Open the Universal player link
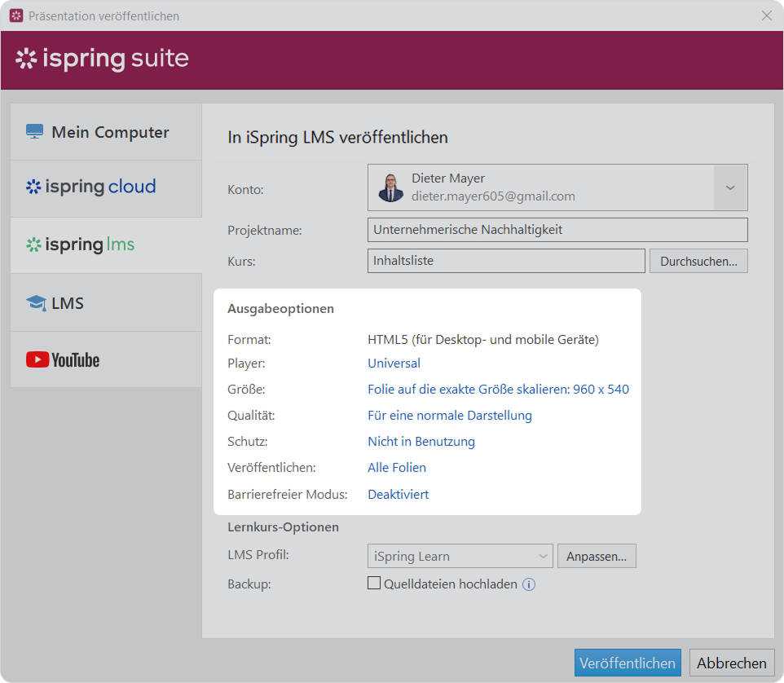Viewport: 784px width, 683px height. 394,364
